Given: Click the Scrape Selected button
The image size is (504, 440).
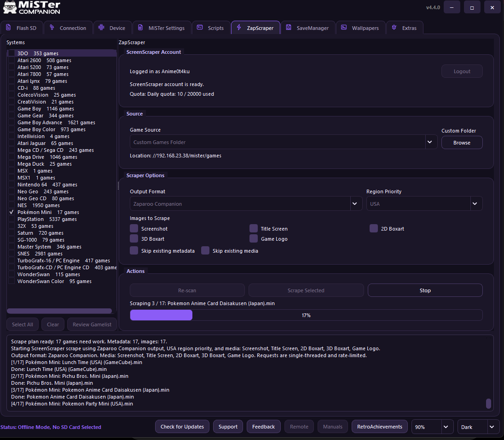Looking at the screenshot, I should pyautogui.click(x=306, y=290).
